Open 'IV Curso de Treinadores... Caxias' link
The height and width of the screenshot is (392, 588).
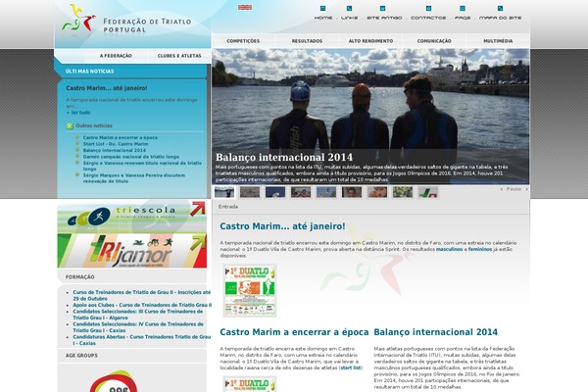click(138, 327)
